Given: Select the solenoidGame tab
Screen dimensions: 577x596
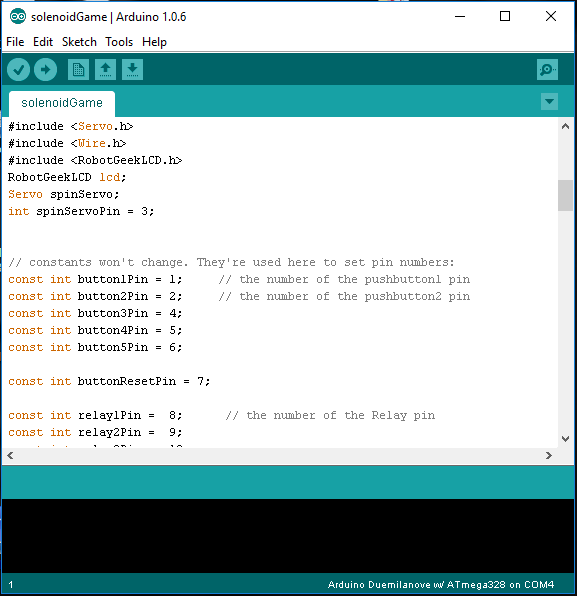Looking at the screenshot, I should click(62, 103).
